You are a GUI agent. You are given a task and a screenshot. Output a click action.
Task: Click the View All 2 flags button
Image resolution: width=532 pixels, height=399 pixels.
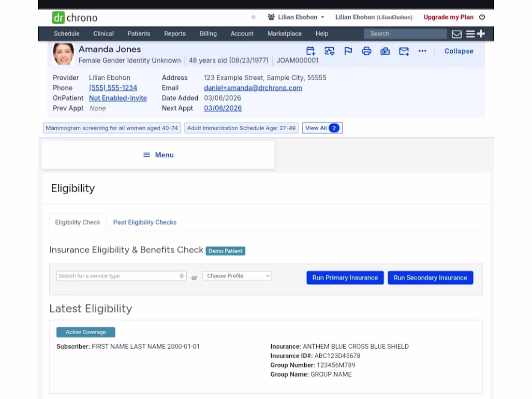point(322,128)
